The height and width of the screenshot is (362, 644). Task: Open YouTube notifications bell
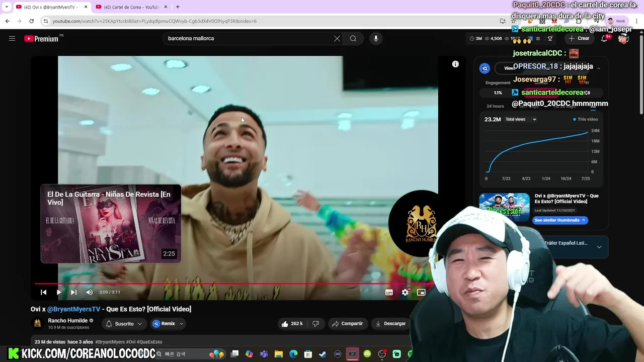[604, 38]
